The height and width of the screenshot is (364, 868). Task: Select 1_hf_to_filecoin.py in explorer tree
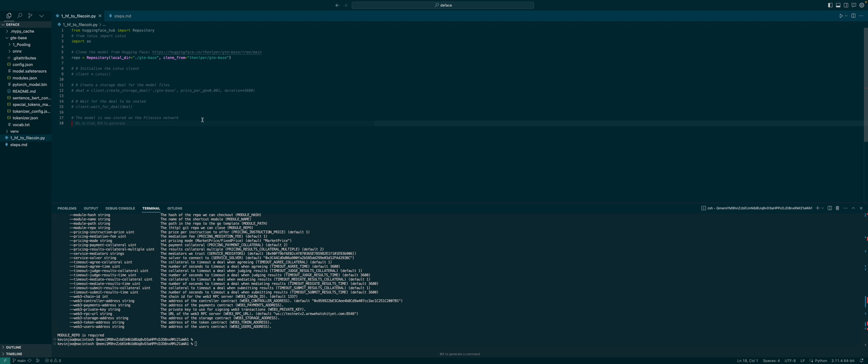coord(25,138)
